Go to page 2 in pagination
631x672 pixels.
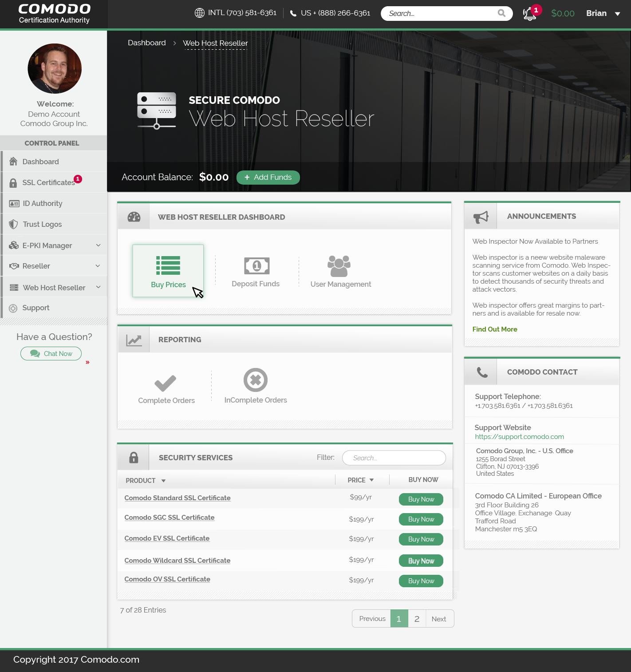(417, 619)
